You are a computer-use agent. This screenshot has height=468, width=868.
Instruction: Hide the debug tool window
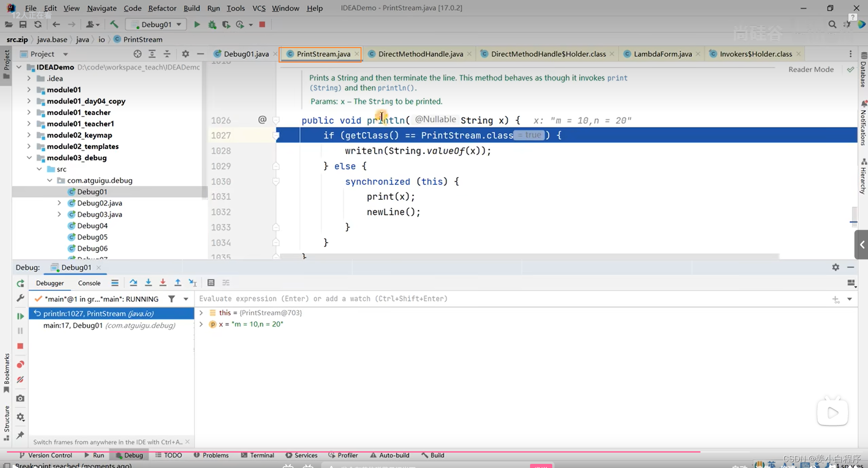point(851,267)
